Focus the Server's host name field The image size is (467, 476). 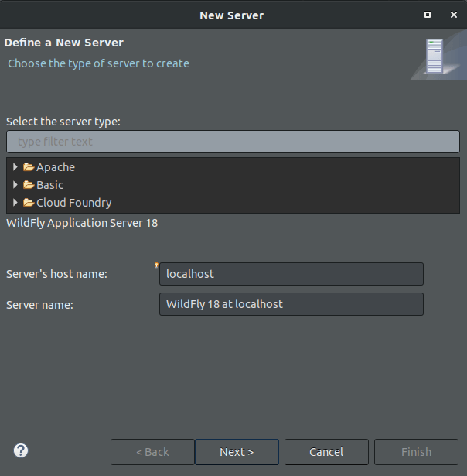(291, 274)
